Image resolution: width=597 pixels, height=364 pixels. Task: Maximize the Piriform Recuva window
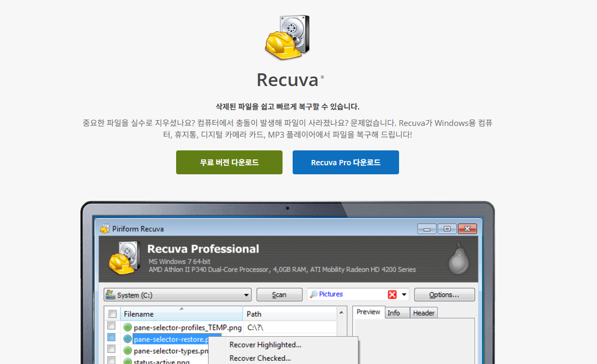[x=447, y=228]
